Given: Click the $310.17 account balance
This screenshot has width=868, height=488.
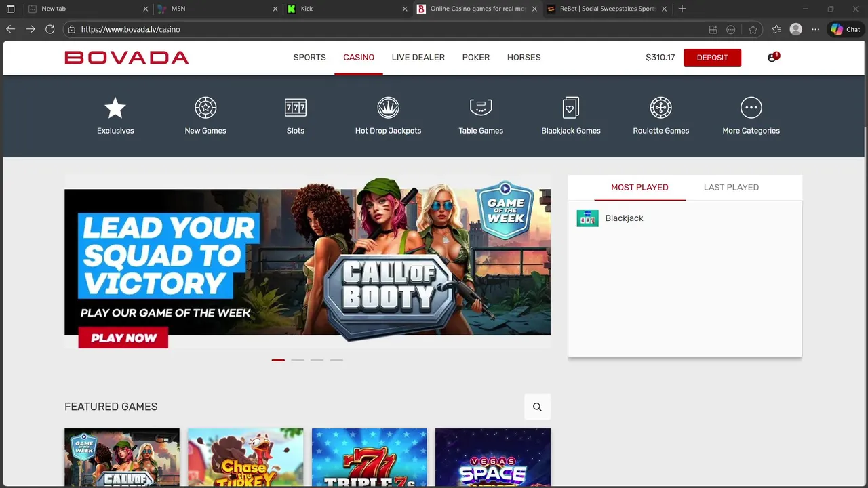Looking at the screenshot, I should coord(660,57).
